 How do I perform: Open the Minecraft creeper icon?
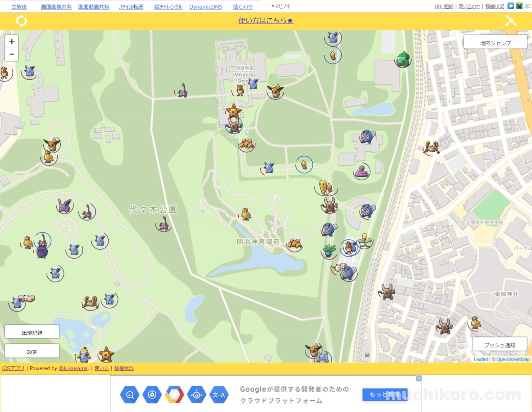519,6
